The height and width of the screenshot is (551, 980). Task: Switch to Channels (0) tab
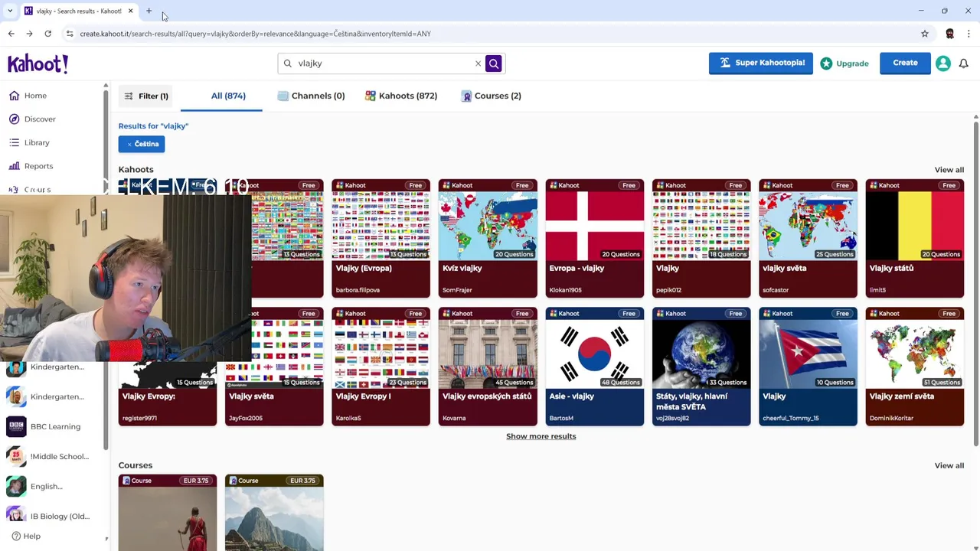tap(311, 96)
